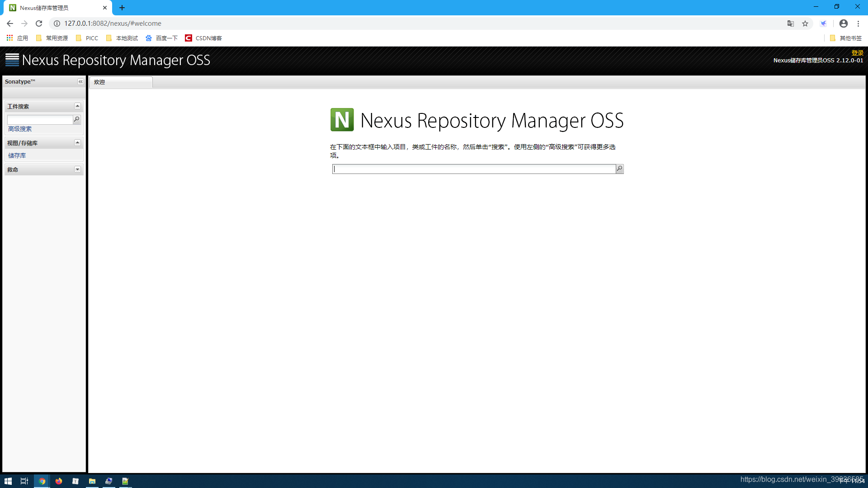Image resolution: width=868 pixels, height=488 pixels.
Task: Click the Nexus header stacked-lines logo
Action: click(x=12, y=60)
